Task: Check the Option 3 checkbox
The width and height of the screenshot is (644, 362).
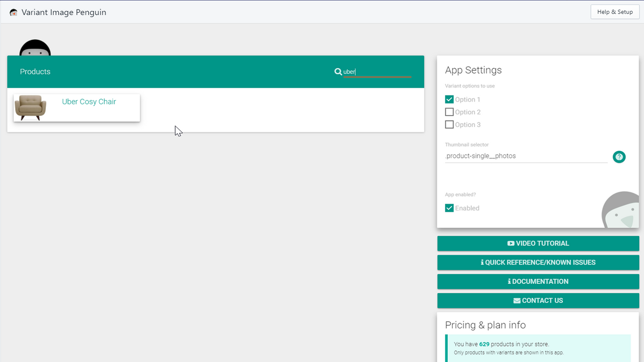Action: 449,124
